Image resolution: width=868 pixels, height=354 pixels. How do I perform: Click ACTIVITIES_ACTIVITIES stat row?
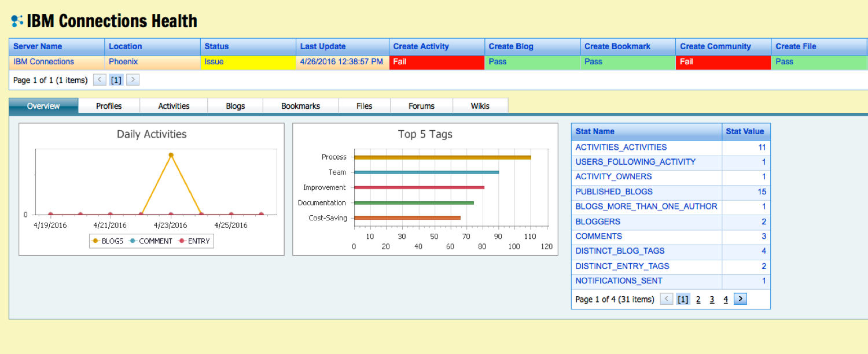coord(671,147)
